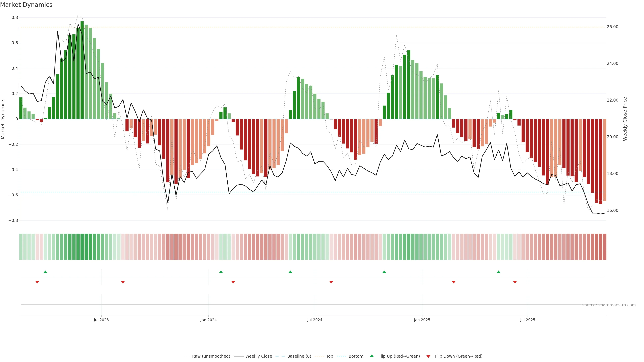Click flip-down marker just after Jul 2023
This screenshot has width=644, height=362.
click(123, 282)
